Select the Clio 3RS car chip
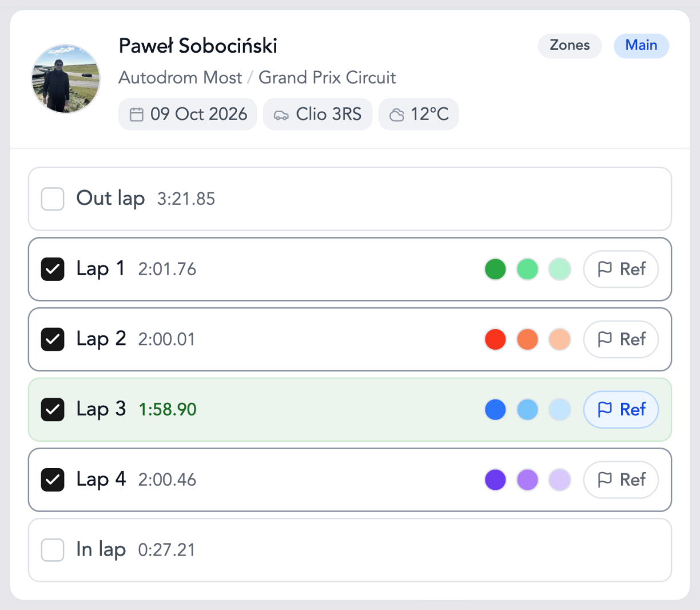The image size is (700, 610). pos(318,114)
